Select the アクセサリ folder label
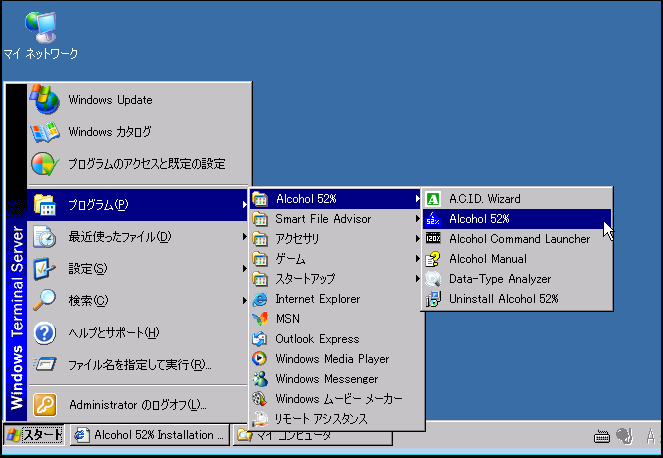Image resolution: width=663 pixels, height=458 pixels. [297, 239]
